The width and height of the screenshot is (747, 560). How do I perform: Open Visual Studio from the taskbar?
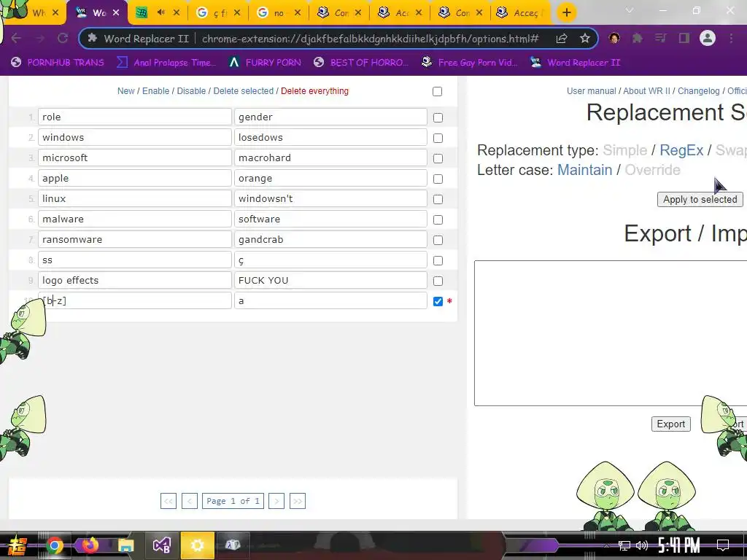coord(161,545)
